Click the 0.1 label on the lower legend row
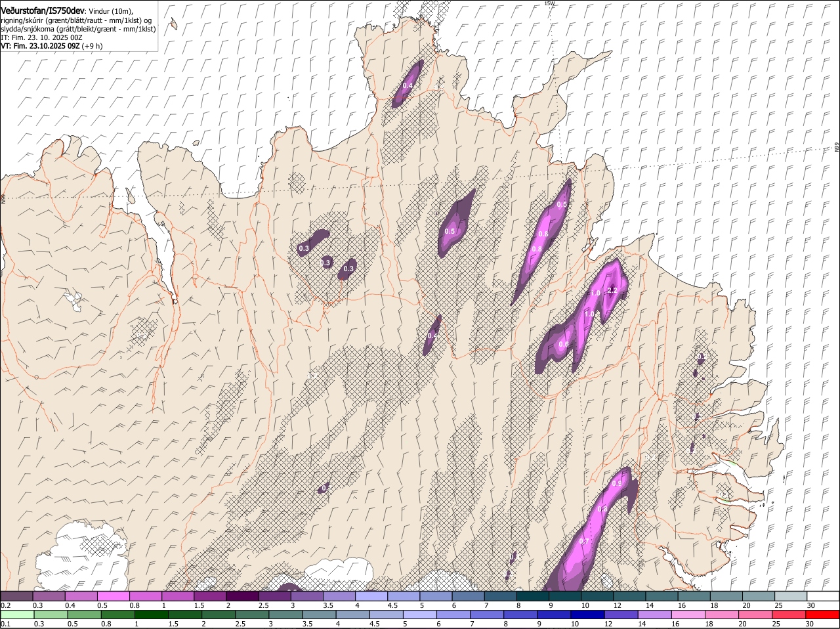 point(5,624)
